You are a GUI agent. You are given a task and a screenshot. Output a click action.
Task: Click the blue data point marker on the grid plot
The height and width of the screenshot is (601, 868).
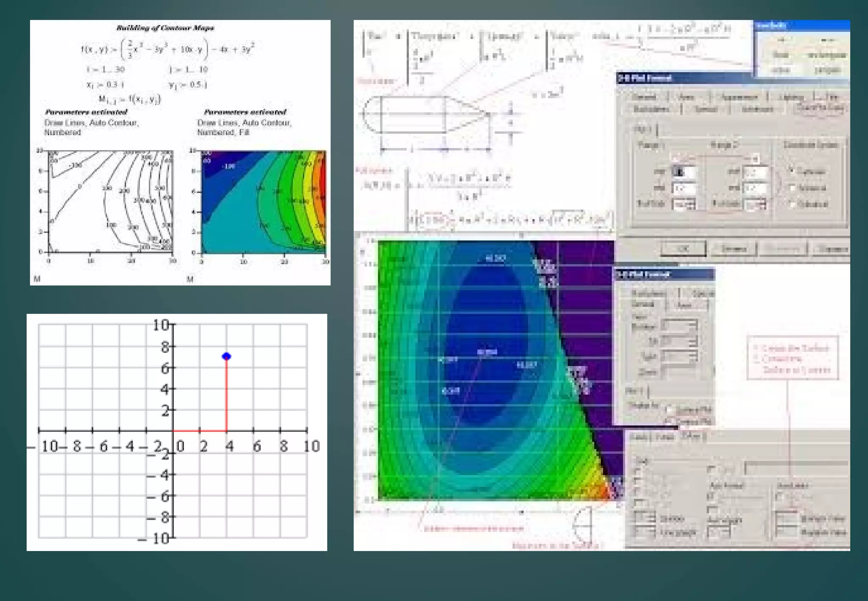226,356
